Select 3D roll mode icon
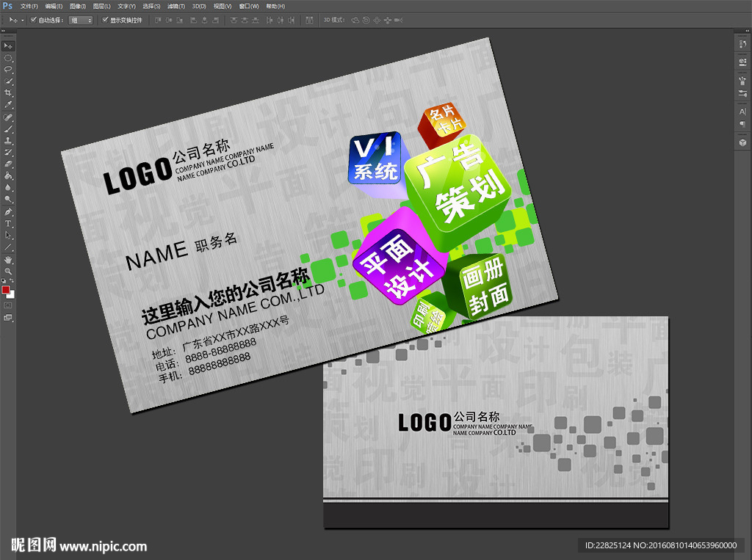 pyautogui.click(x=366, y=20)
